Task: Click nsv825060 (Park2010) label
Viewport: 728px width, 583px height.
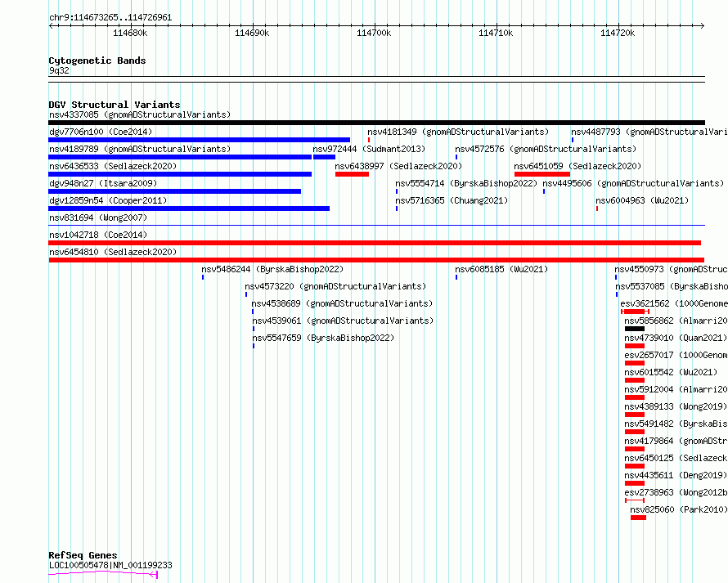Action: [x=678, y=509]
